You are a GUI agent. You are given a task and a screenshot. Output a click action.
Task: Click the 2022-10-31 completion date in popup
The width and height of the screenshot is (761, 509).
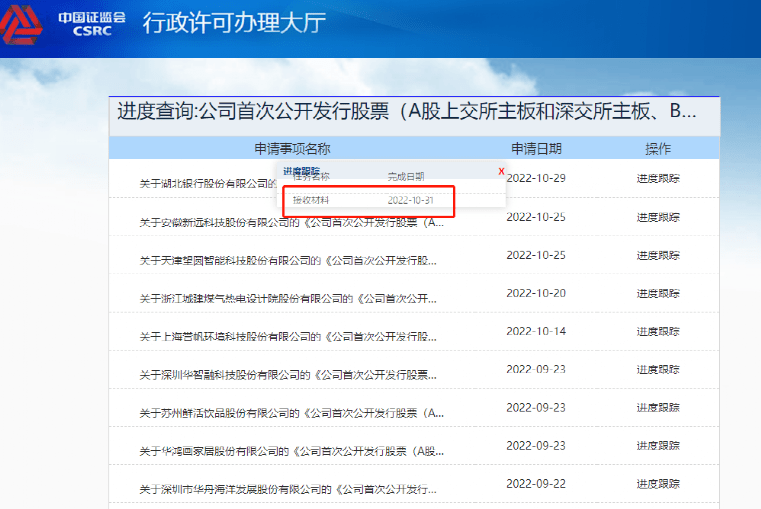click(x=411, y=200)
